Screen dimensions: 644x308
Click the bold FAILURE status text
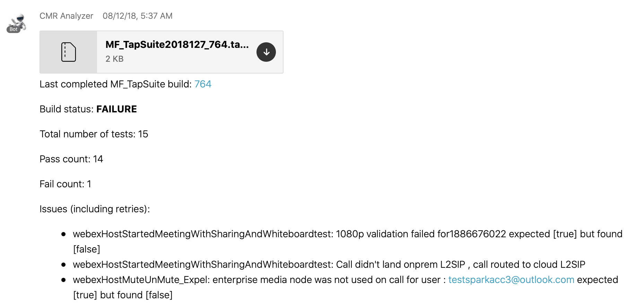coord(116,109)
